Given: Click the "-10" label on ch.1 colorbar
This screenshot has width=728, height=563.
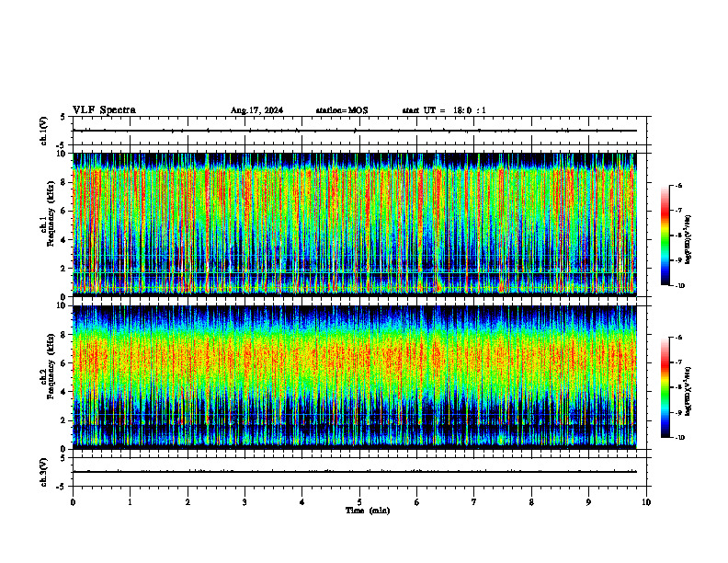Looking at the screenshot, I should pyautogui.click(x=680, y=286).
